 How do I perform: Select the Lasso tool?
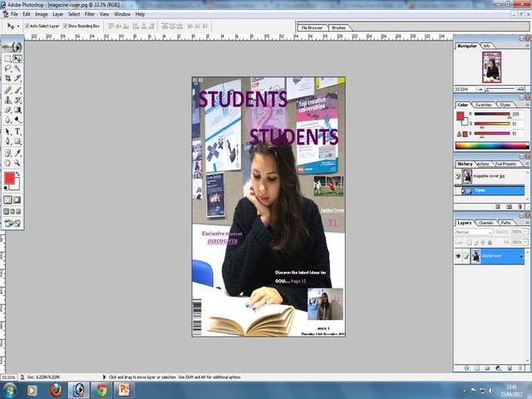coord(7,68)
